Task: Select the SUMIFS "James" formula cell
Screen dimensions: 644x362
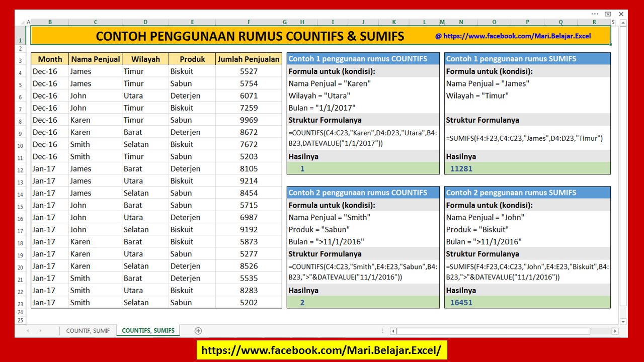Action: [x=527, y=138]
